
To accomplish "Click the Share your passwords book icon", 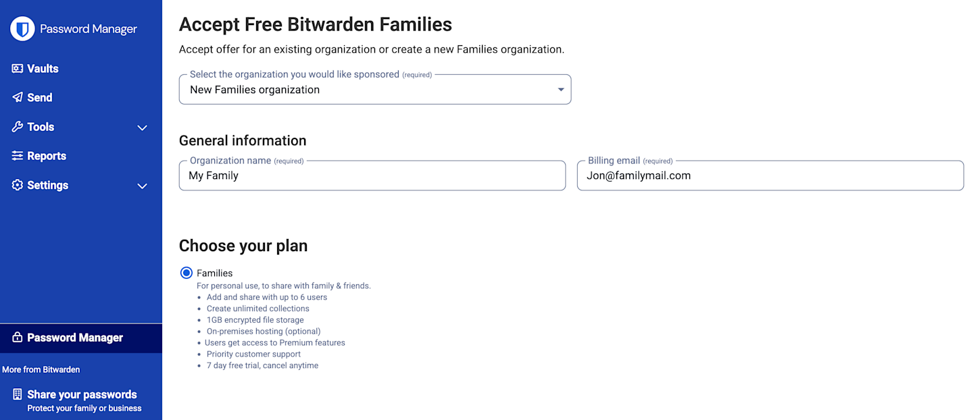I will pos(17,394).
